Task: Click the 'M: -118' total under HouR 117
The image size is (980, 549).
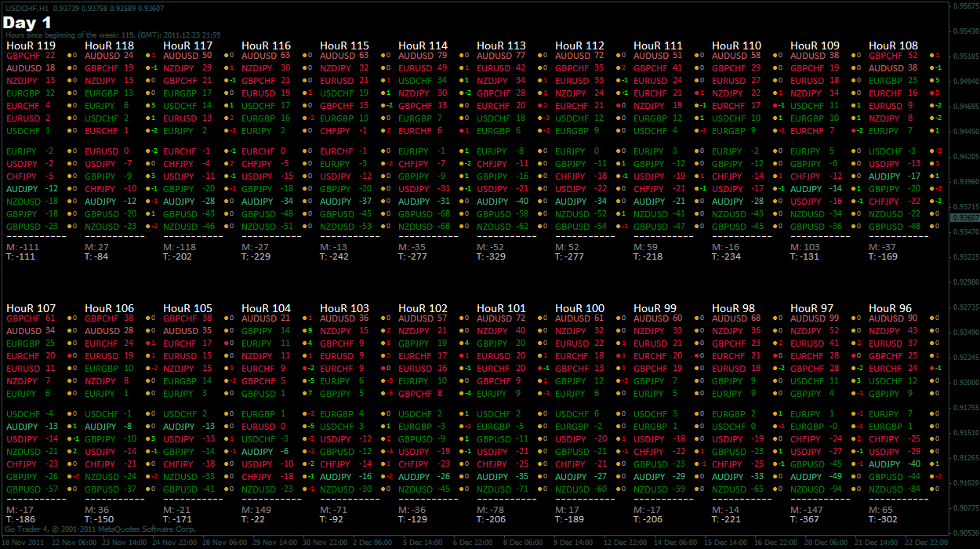Action: 179,247
